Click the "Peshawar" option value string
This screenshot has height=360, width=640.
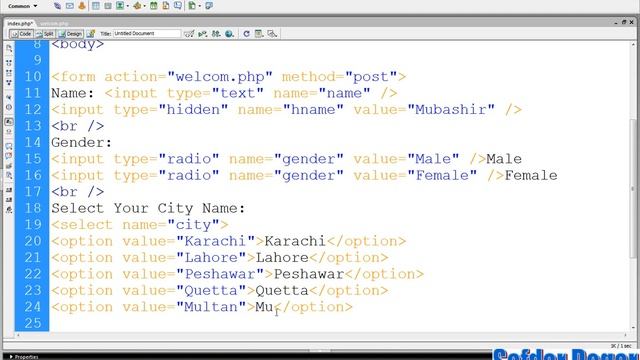(220, 274)
